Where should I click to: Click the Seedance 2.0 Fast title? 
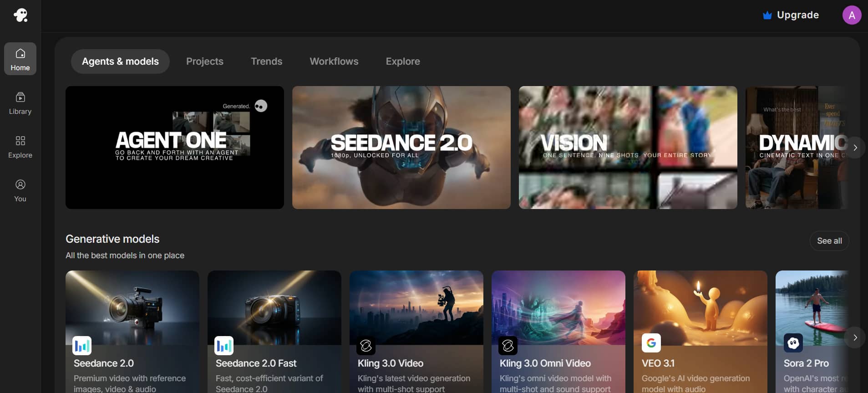pos(256,363)
